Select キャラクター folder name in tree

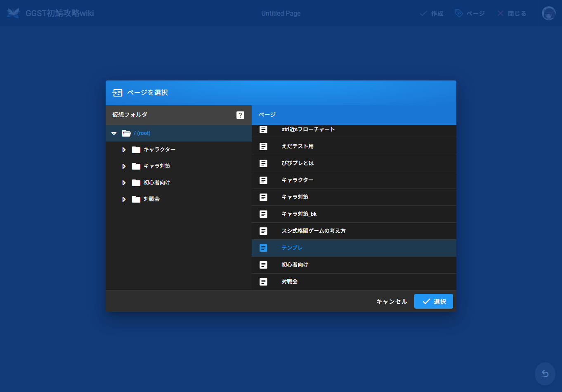160,149
